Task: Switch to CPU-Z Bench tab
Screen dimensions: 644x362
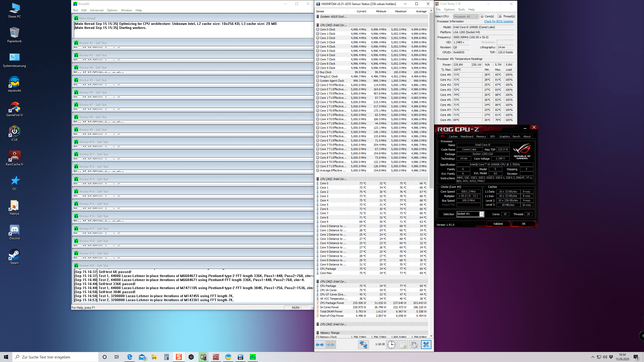Action: pos(516,137)
